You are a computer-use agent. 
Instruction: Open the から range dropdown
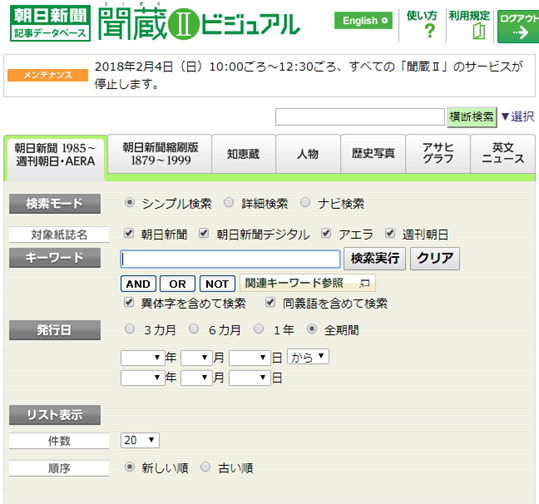coord(308,357)
